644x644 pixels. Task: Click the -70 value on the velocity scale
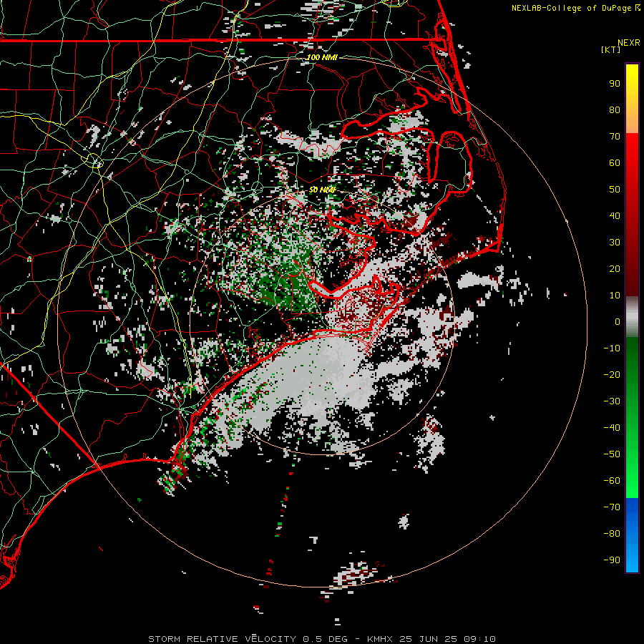(x=612, y=507)
